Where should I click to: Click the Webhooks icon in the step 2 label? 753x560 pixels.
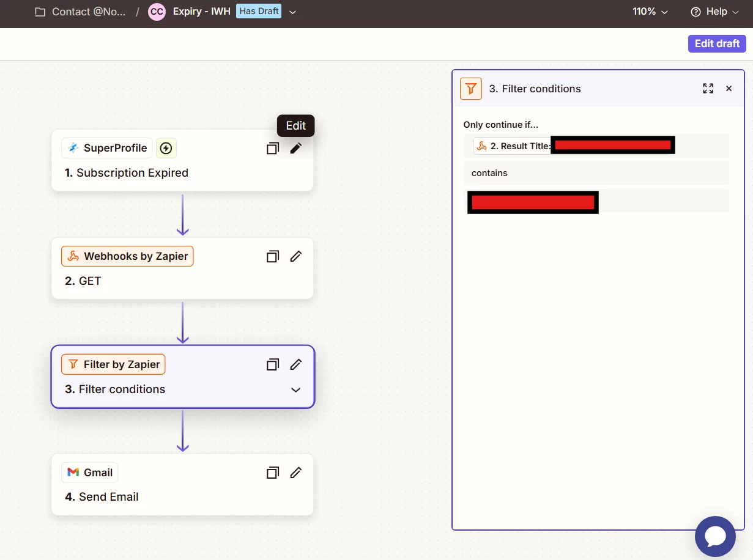pos(73,256)
